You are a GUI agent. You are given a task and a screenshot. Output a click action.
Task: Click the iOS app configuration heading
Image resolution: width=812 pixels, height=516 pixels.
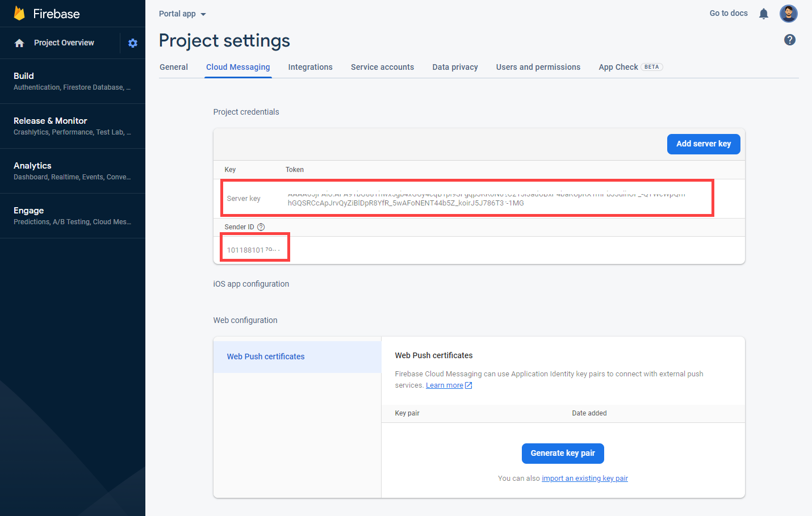coord(251,284)
